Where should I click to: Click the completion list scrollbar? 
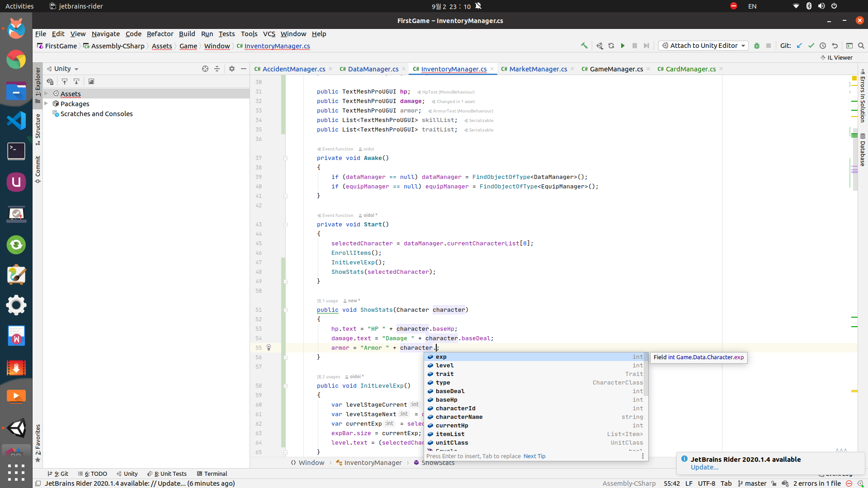646,374
